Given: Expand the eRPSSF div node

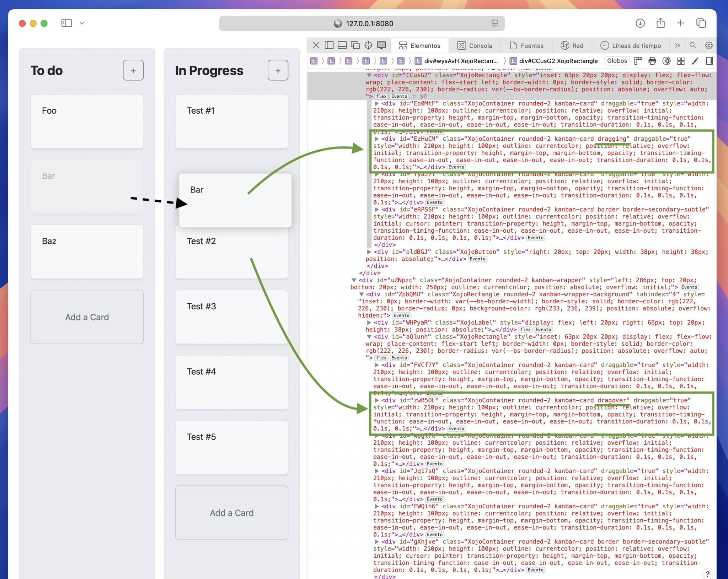Looking at the screenshot, I should click(x=376, y=210).
